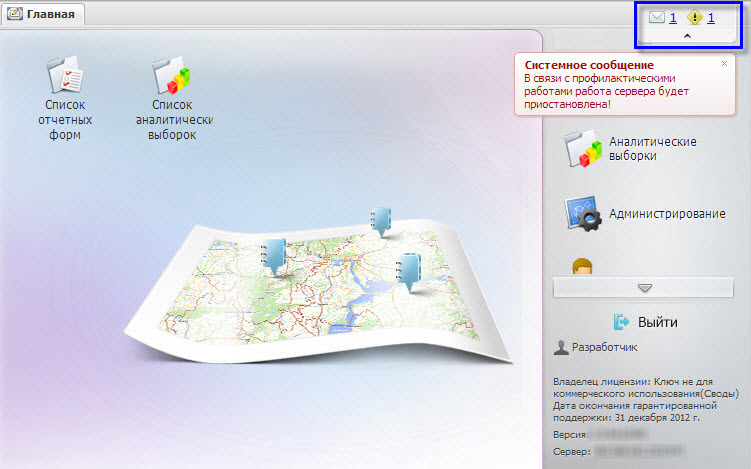Click the envelope messages icon

[x=656, y=18]
